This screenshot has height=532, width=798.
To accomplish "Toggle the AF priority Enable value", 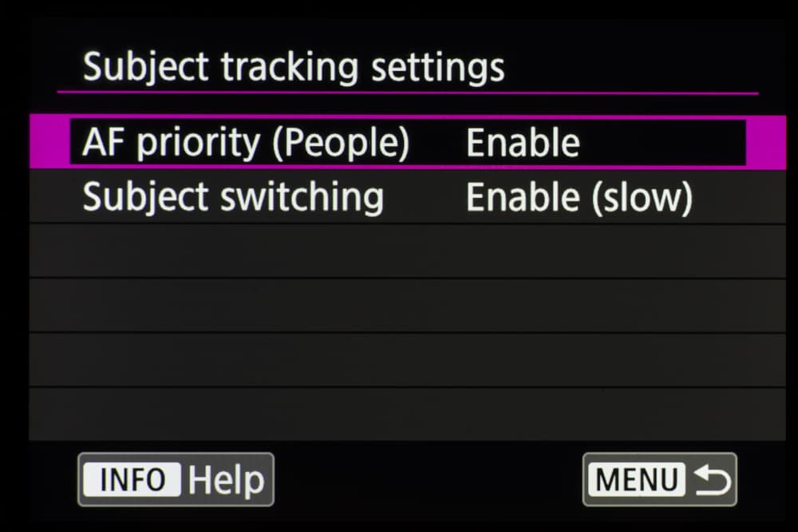I will [x=523, y=144].
